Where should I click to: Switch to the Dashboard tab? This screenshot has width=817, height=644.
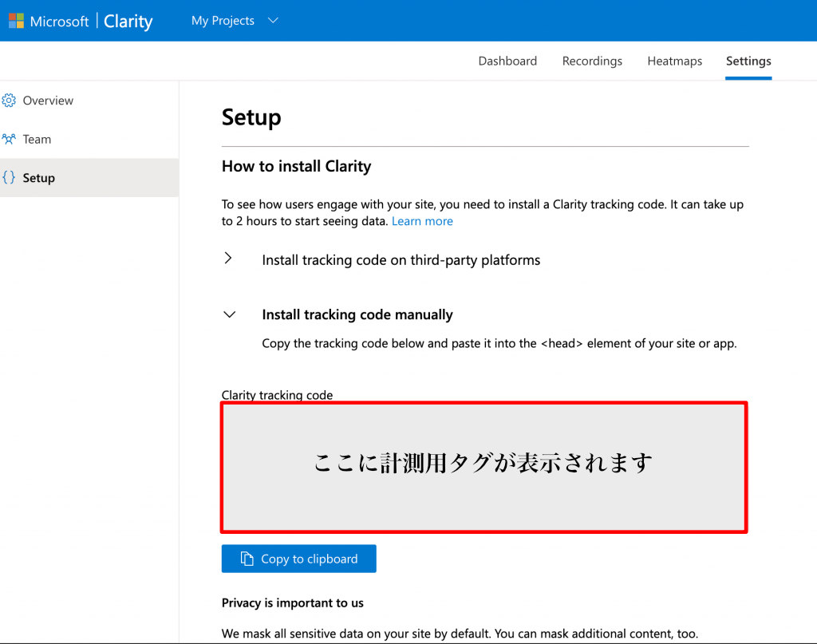pyautogui.click(x=507, y=61)
